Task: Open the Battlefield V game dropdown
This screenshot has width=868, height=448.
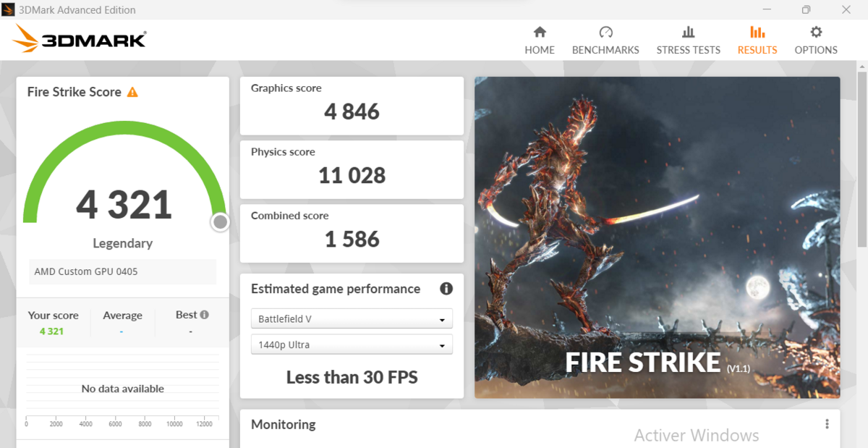Action: (x=352, y=319)
